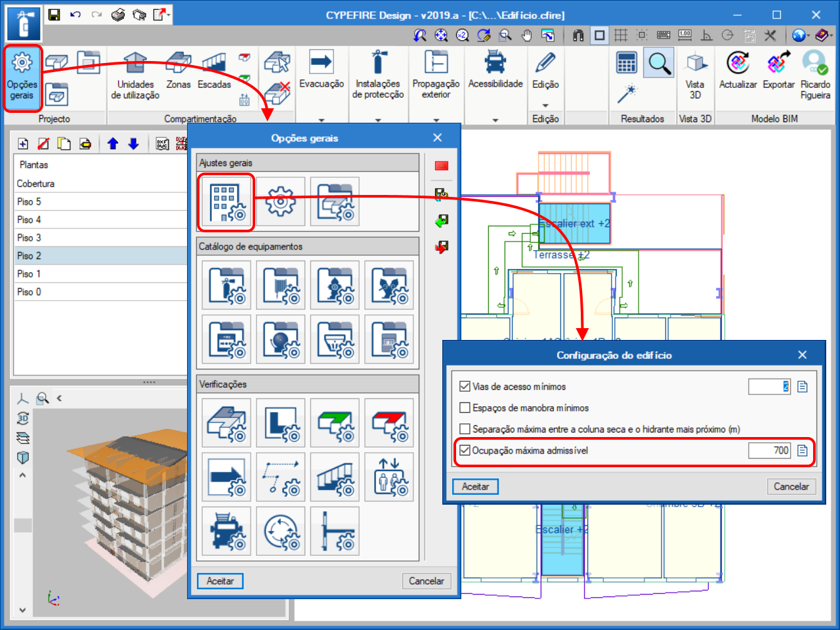Click Cancelar in Opções gerais dialog

[x=427, y=581]
